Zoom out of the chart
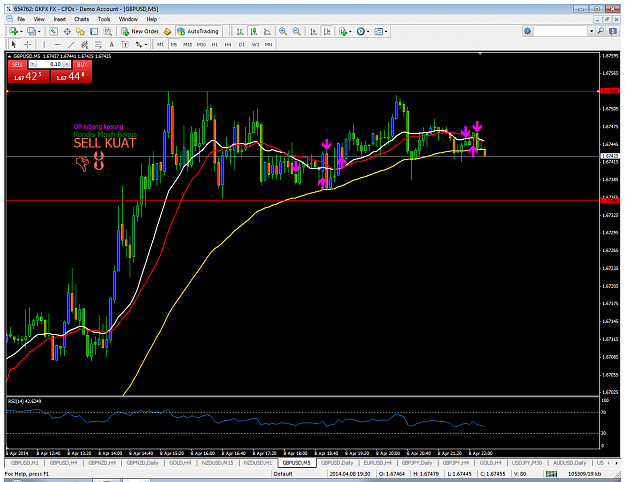The width and height of the screenshot is (625, 482). 297,31
